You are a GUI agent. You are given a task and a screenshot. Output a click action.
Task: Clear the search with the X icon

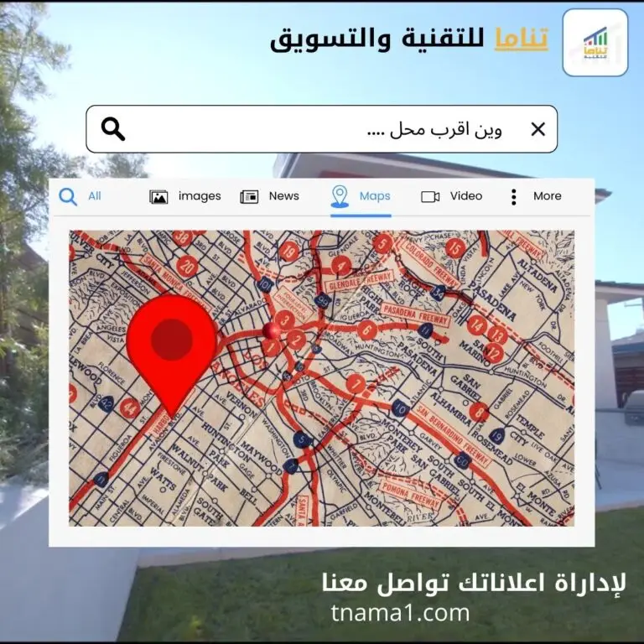[538, 129]
